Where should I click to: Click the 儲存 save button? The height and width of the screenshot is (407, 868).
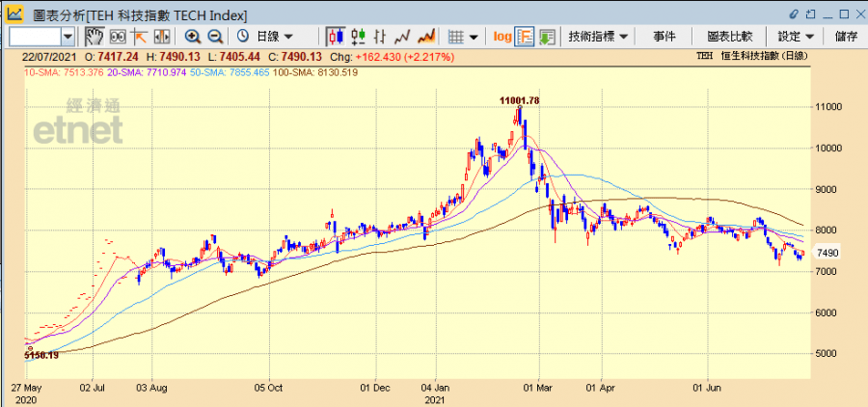pyautogui.click(x=846, y=36)
